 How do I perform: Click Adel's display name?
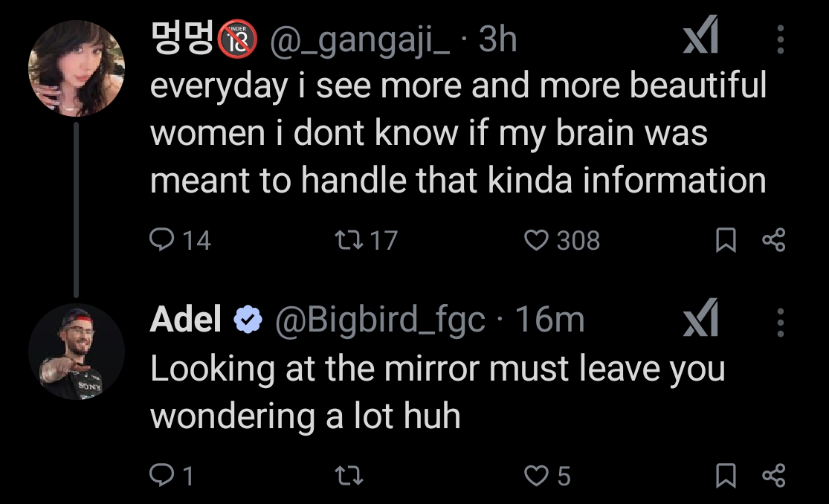coord(186,320)
